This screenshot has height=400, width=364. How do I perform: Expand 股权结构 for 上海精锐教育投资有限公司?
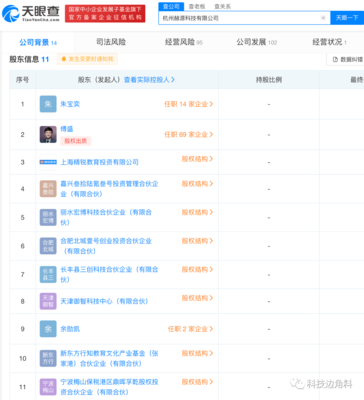197,159
